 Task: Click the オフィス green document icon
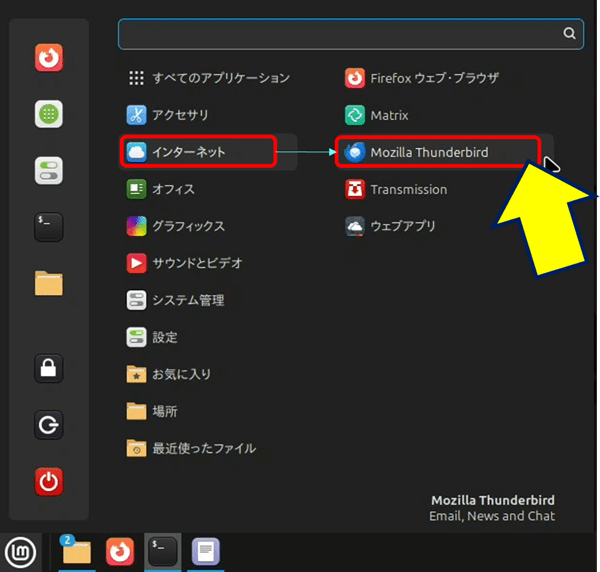click(136, 189)
